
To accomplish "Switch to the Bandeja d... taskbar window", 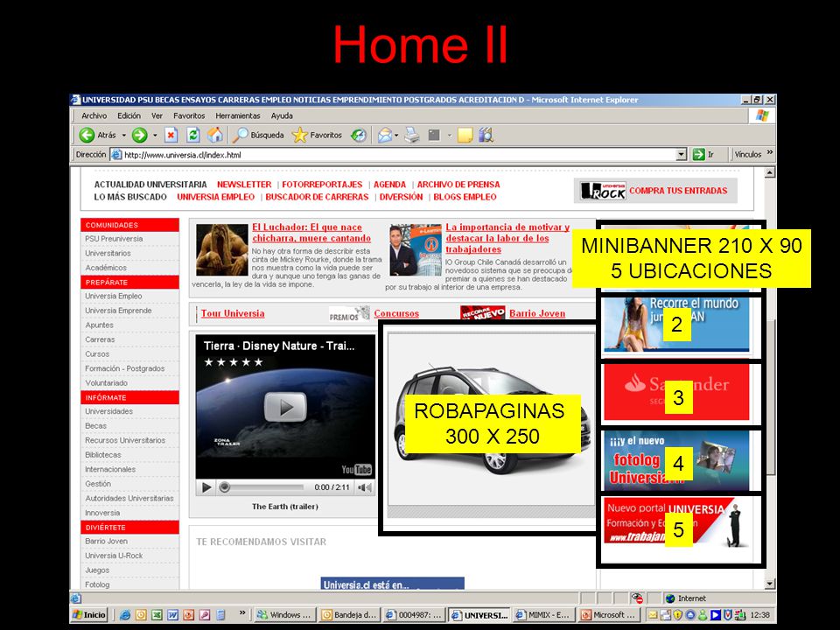I will coord(349,615).
